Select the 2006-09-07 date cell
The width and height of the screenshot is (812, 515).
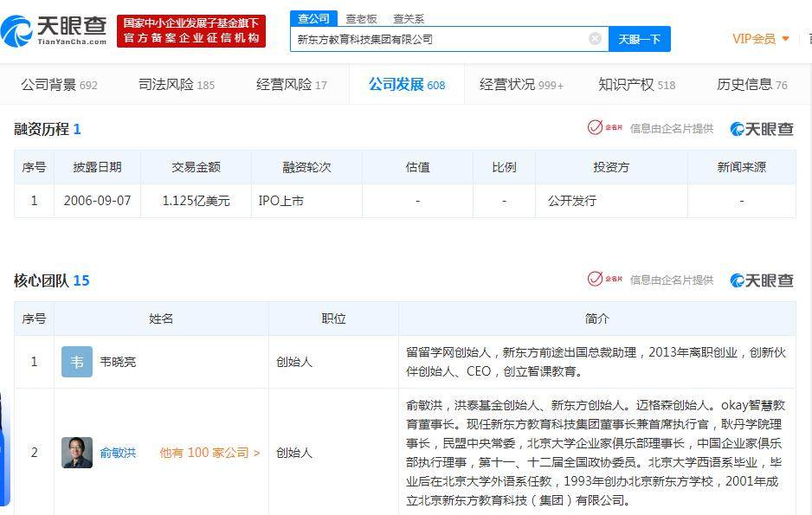97,201
